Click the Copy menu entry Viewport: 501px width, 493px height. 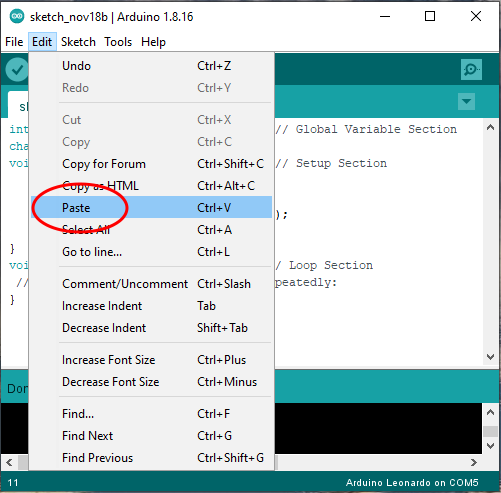click(x=151, y=142)
